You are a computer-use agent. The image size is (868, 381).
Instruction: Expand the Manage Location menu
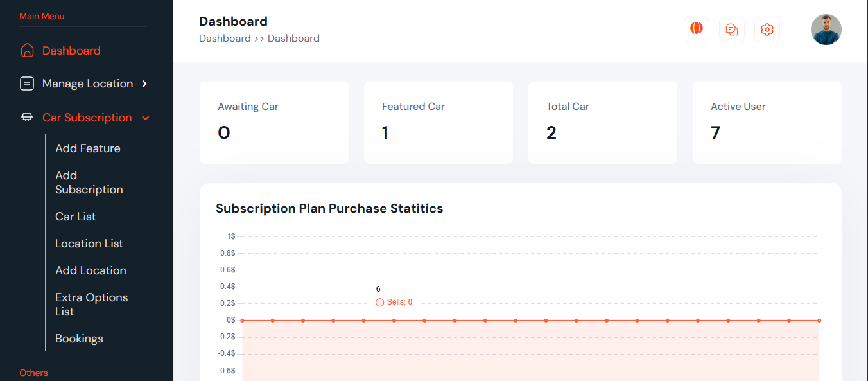(87, 84)
